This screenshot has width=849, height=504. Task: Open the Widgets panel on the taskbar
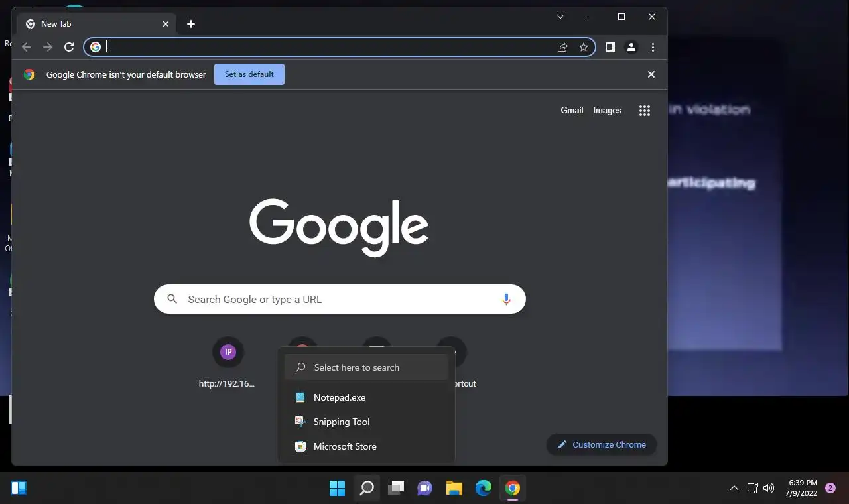[x=19, y=489]
